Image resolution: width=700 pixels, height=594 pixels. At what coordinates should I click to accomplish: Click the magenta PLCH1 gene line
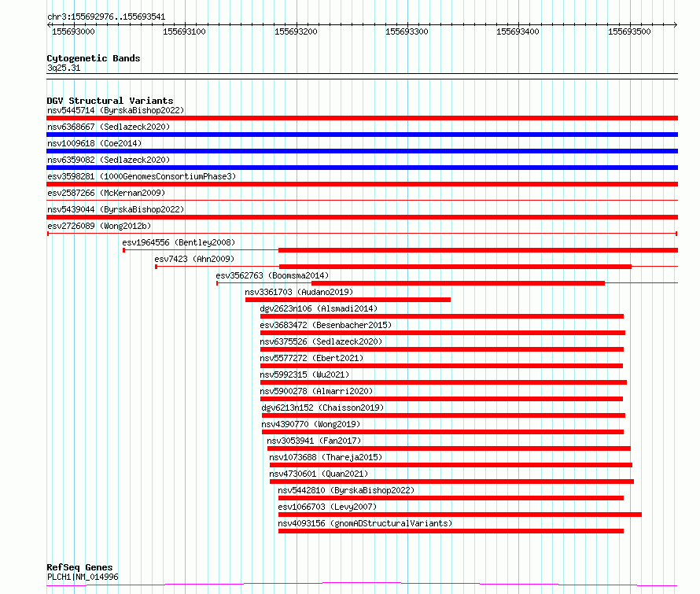click(x=362, y=585)
